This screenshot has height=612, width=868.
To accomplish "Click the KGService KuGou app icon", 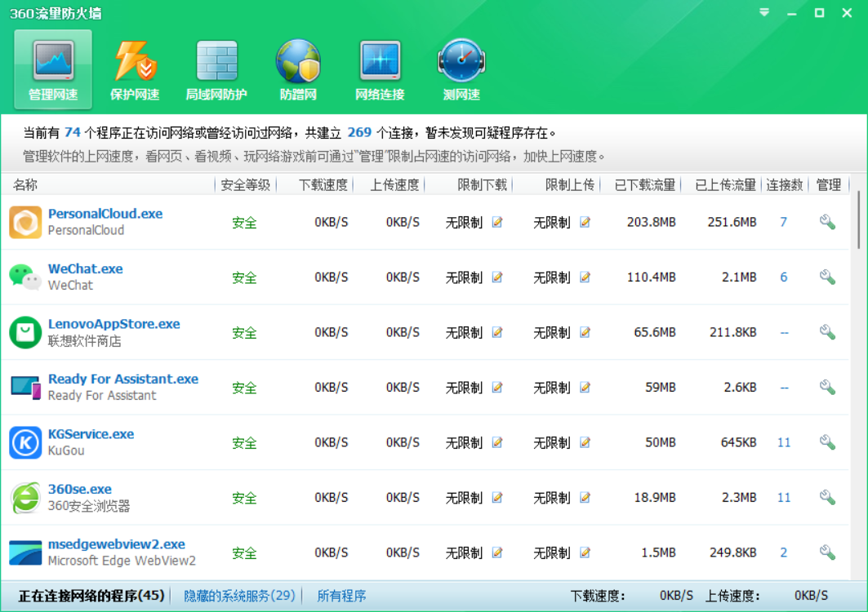I will [x=25, y=442].
